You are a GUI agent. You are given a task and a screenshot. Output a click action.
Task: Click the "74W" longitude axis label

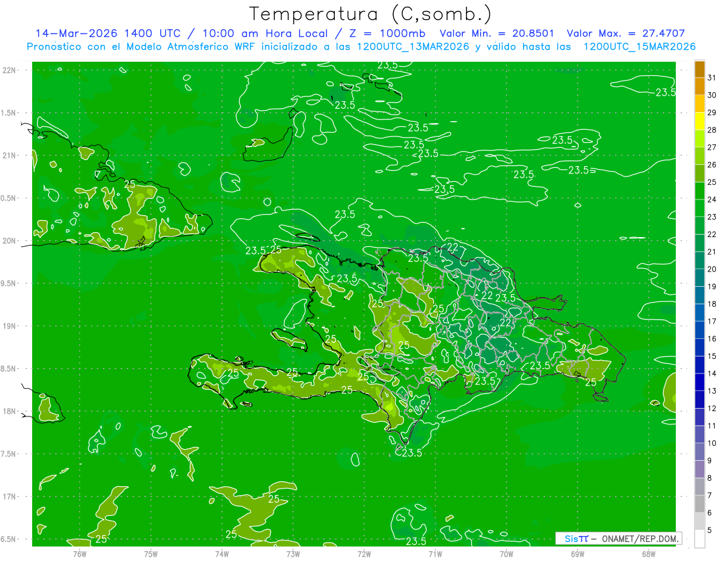(222, 554)
